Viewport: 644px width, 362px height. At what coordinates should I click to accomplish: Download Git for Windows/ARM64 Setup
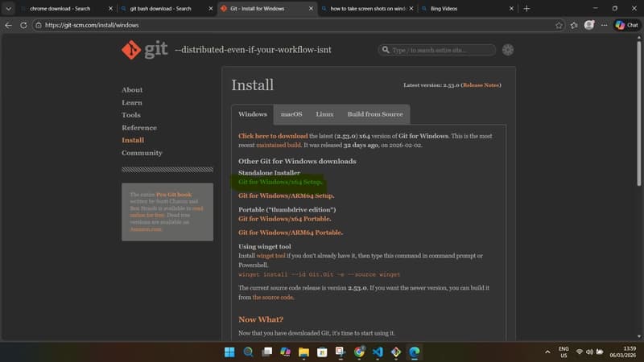[287, 195]
